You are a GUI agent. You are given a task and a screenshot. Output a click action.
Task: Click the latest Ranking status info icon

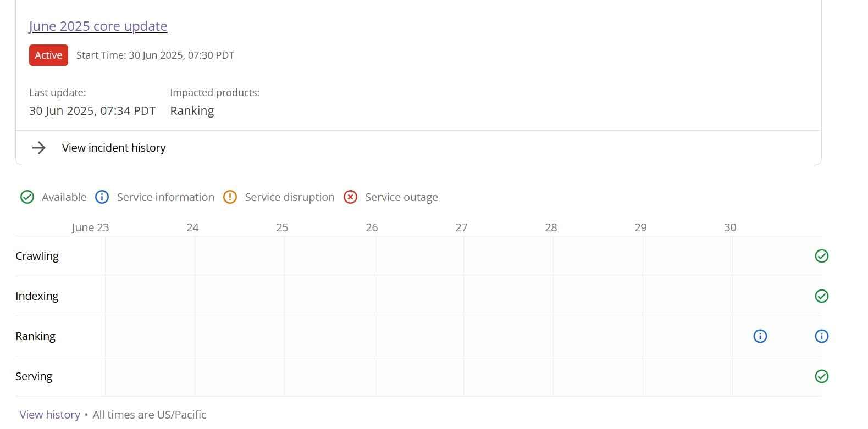821,336
